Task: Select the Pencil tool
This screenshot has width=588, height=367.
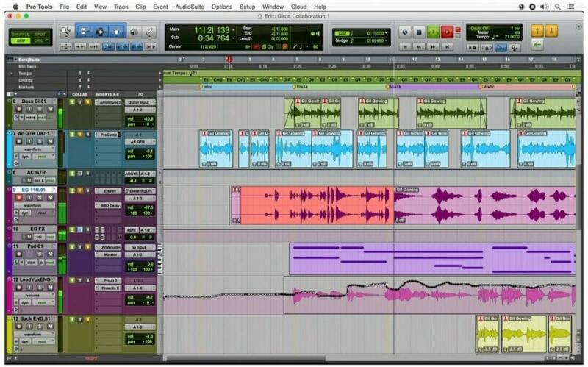Action: [149, 32]
